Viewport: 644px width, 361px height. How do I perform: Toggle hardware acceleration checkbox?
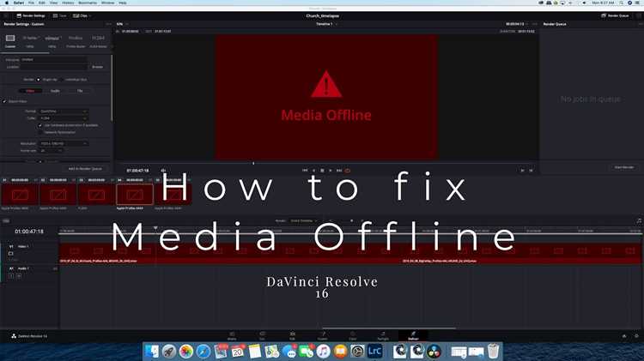pos(40,125)
